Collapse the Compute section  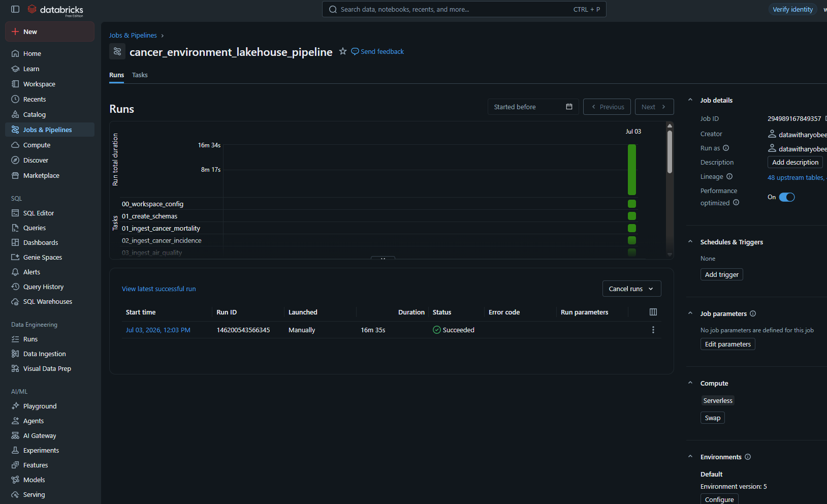(x=690, y=383)
